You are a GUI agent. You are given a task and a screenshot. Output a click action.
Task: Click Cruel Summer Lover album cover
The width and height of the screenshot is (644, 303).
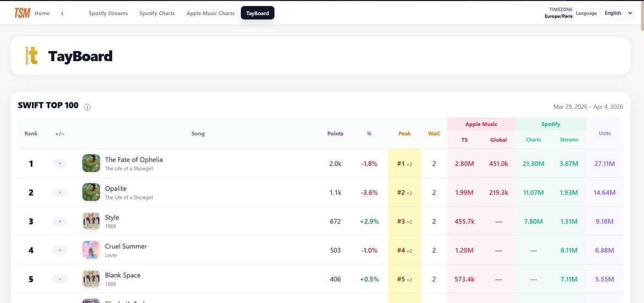[91, 250]
